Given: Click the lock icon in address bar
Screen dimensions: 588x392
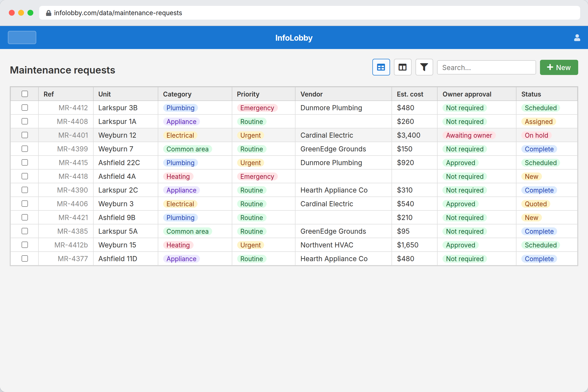Looking at the screenshot, I should [49, 13].
